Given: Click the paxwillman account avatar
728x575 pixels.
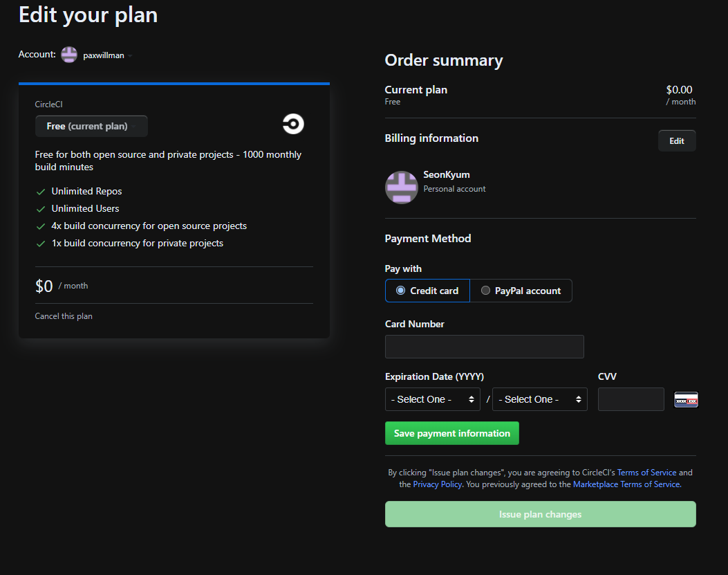Looking at the screenshot, I should [x=69, y=55].
